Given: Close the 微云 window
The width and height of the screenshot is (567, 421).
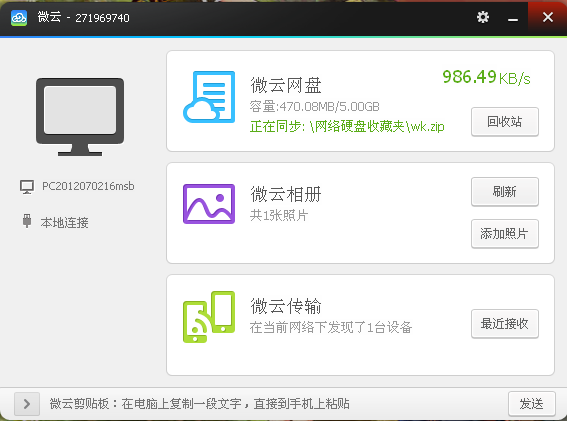Looking at the screenshot, I should [548, 17].
